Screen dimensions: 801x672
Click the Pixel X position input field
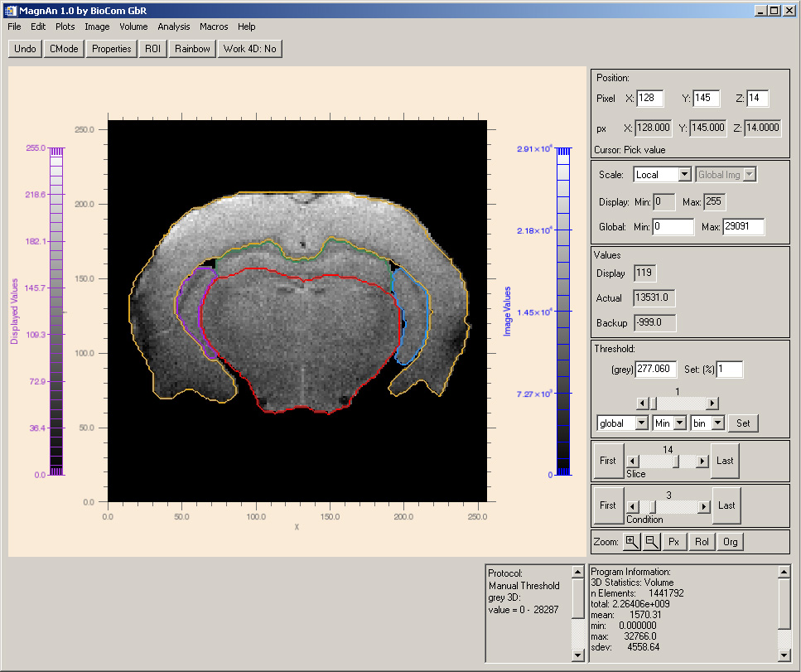pos(649,99)
